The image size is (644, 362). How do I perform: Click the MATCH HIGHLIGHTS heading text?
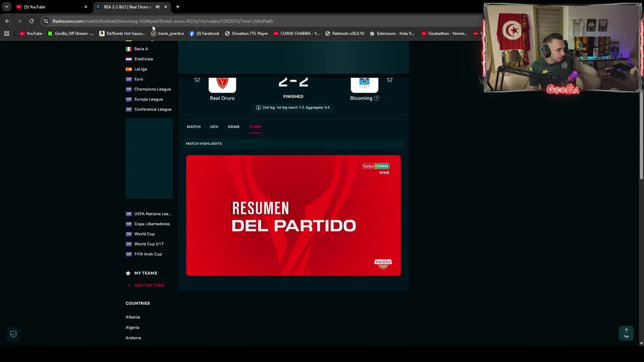pos(204,144)
